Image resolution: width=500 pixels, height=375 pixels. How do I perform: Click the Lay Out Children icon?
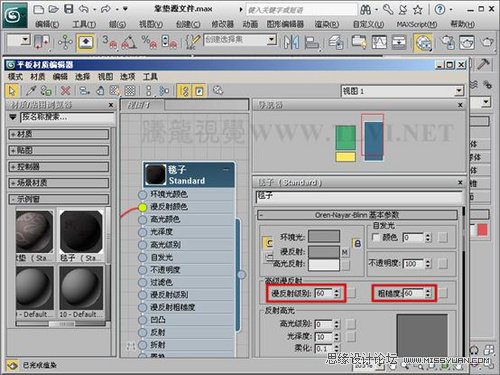(x=164, y=91)
